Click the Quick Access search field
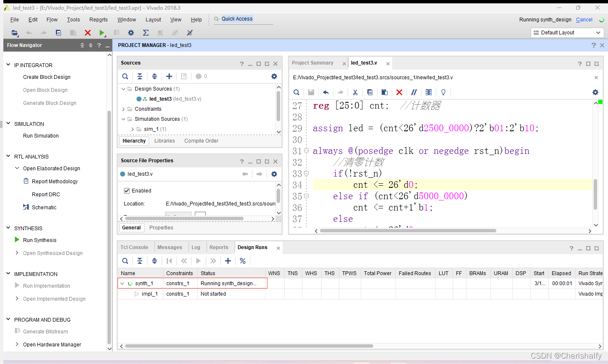Screen dimensions: 608x364 click(x=244, y=19)
